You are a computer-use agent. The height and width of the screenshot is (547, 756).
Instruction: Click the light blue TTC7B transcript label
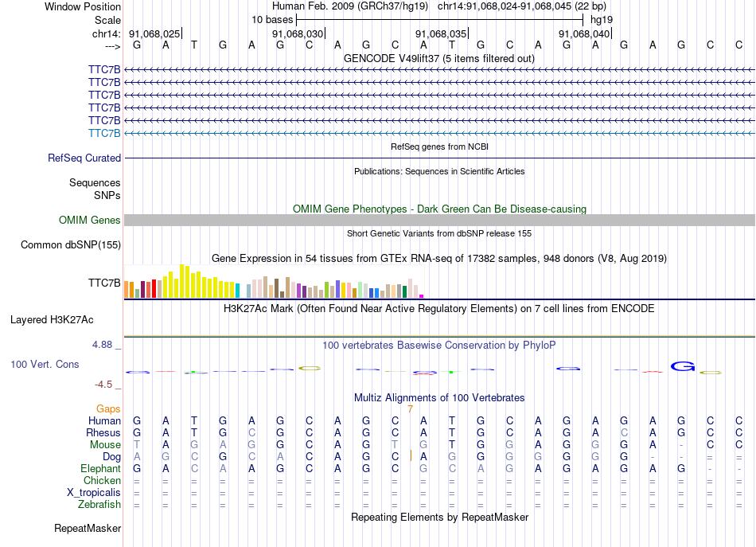(104, 133)
